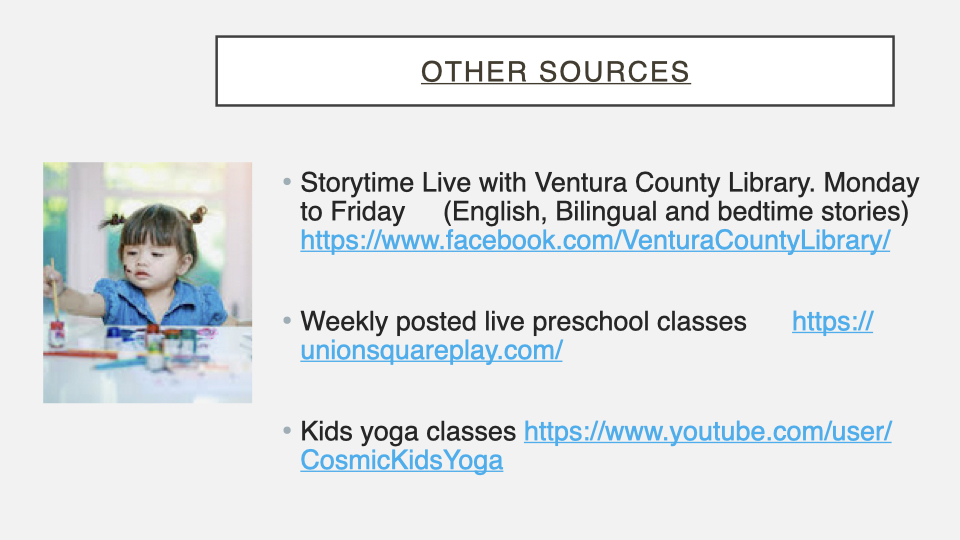
Task: Click the Weekly posted live preschool classes text
Action: click(x=523, y=322)
